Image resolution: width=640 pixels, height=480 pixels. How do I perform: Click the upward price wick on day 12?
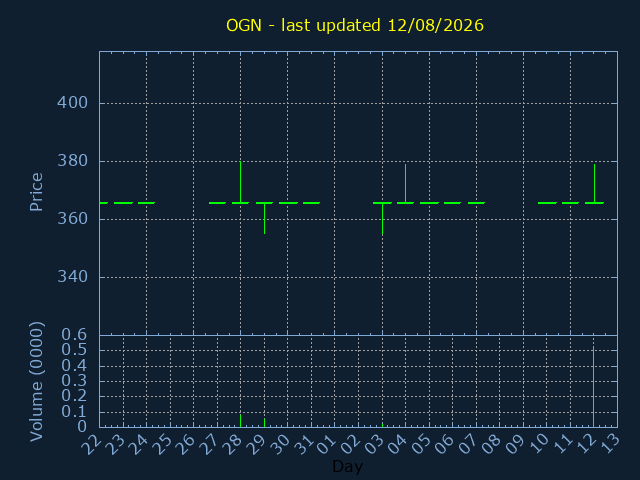594,183
